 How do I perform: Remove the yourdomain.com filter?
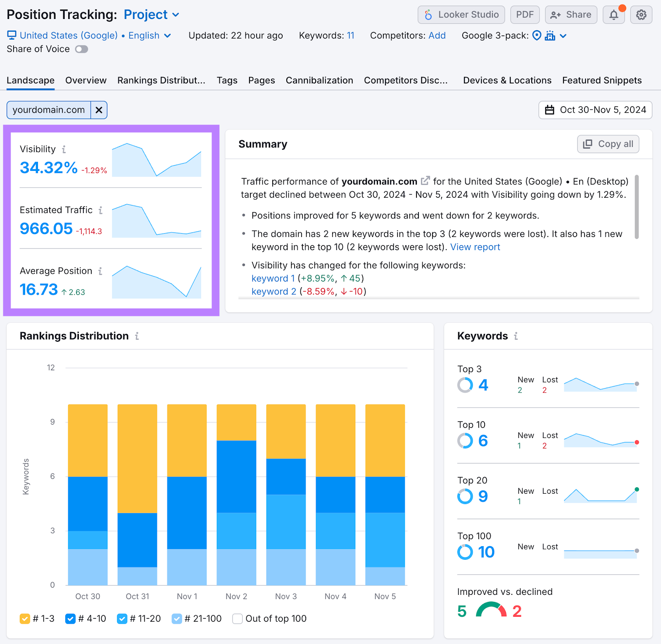click(x=99, y=110)
